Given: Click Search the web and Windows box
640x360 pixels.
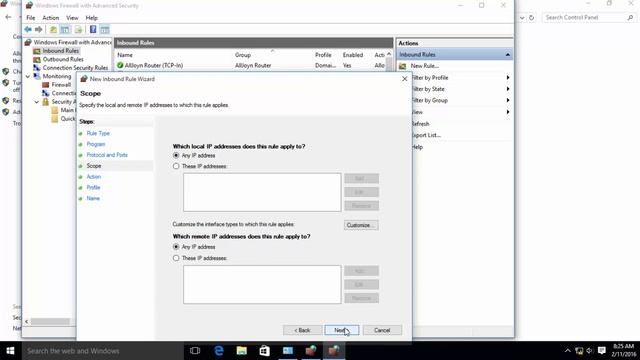Looking at the screenshot, I should tap(102, 351).
